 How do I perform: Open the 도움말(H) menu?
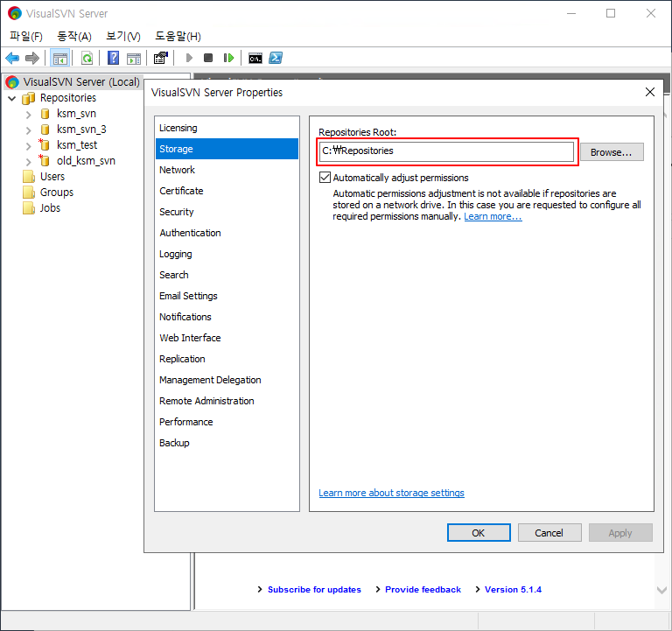pos(178,37)
